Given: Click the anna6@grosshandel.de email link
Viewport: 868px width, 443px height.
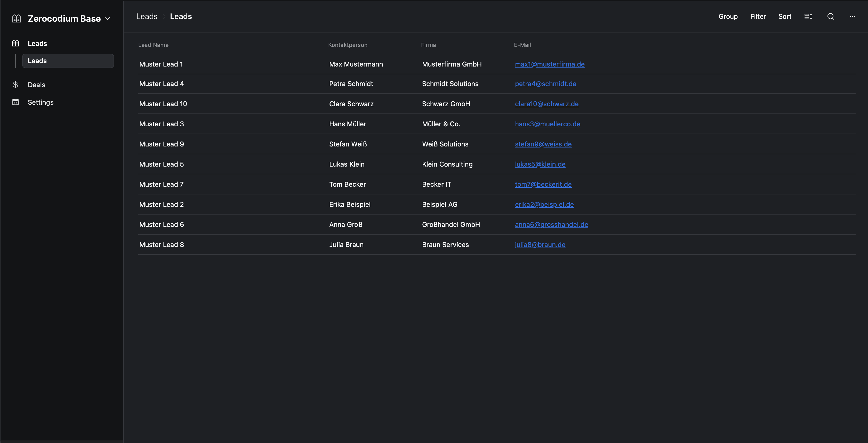Looking at the screenshot, I should coord(551,225).
